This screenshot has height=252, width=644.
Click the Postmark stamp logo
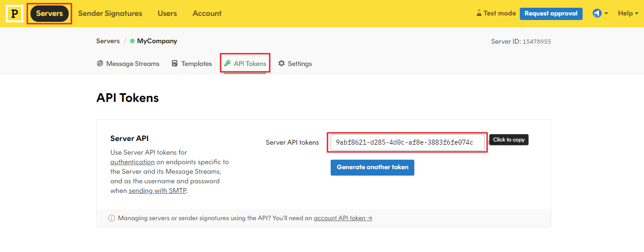[x=15, y=14]
